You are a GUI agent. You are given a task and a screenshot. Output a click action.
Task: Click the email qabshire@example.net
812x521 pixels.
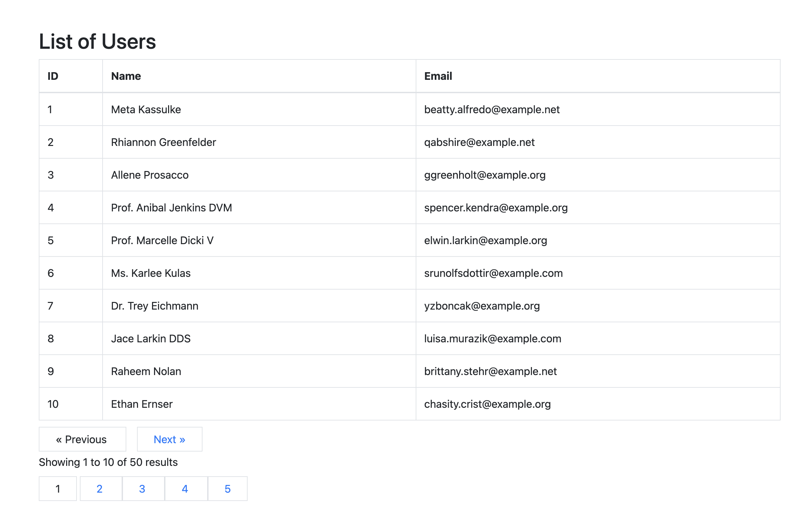pyautogui.click(x=479, y=142)
